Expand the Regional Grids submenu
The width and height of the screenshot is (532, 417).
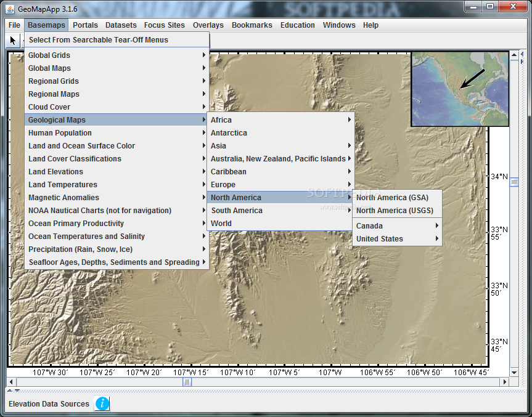tap(117, 81)
